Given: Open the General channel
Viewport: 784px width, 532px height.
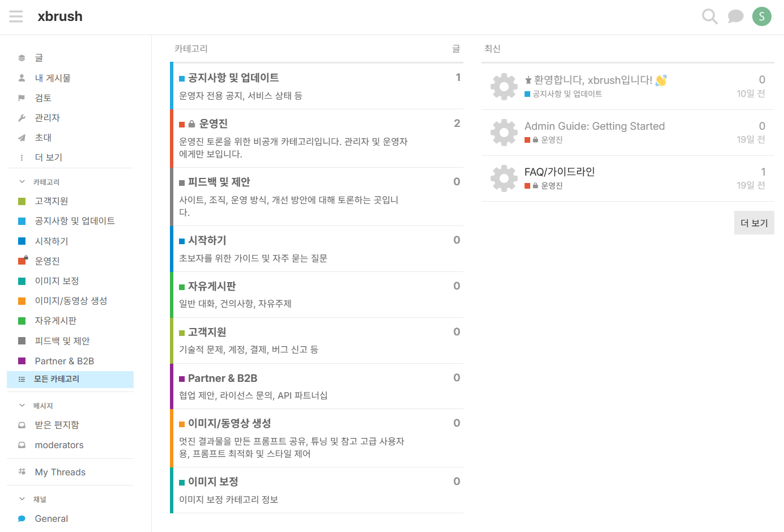Looking at the screenshot, I should [x=50, y=518].
